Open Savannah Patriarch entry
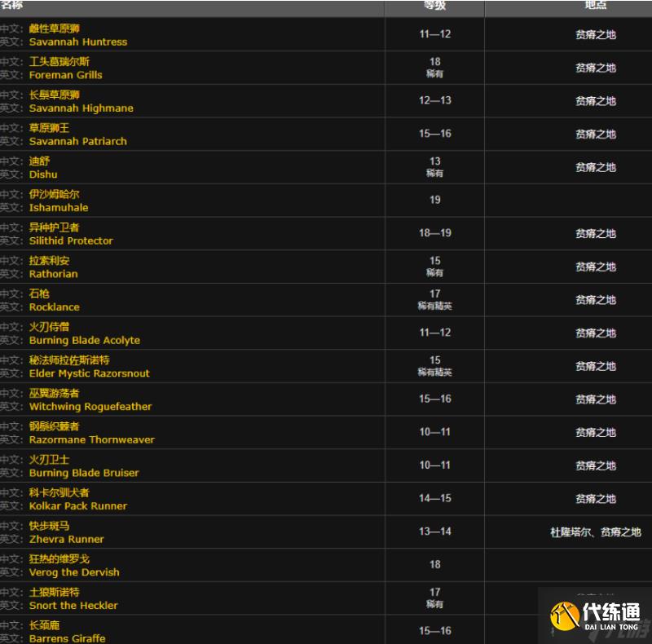This screenshot has width=652, height=644. (77, 142)
